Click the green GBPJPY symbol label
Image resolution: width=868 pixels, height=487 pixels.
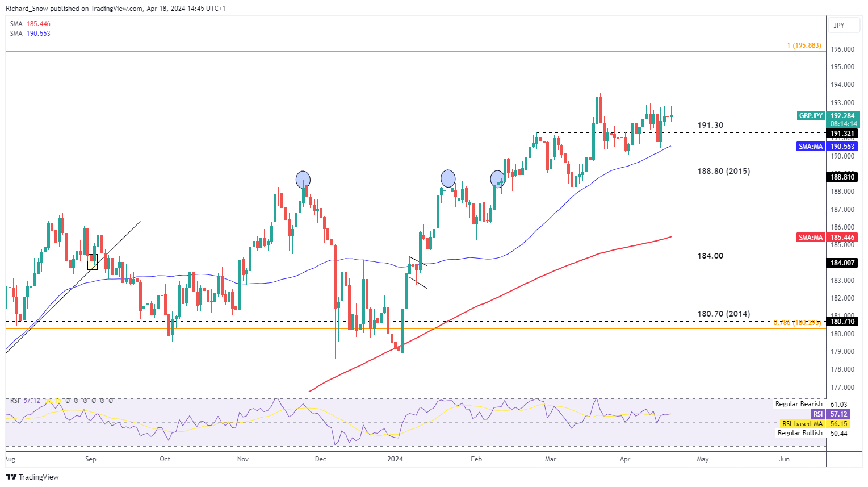(811, 116)
